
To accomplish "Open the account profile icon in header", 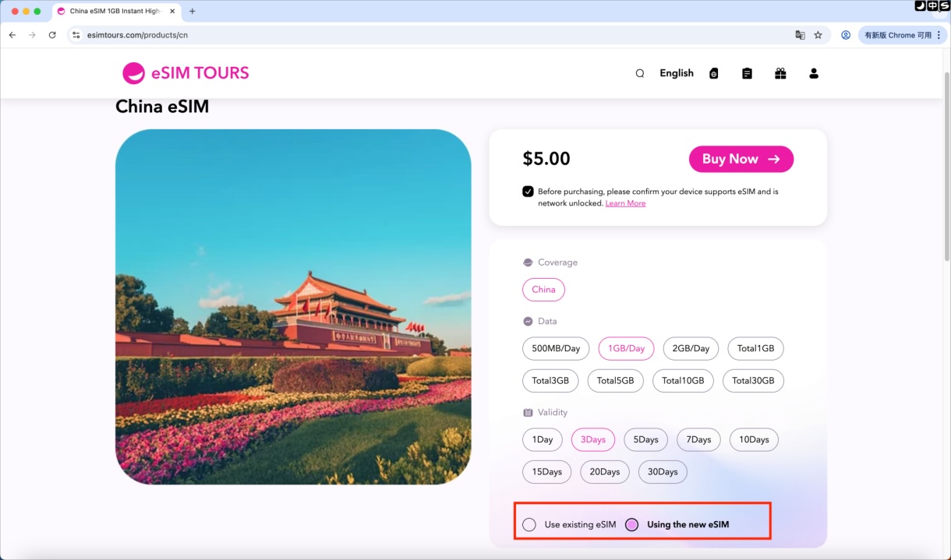I will point(814,72).
